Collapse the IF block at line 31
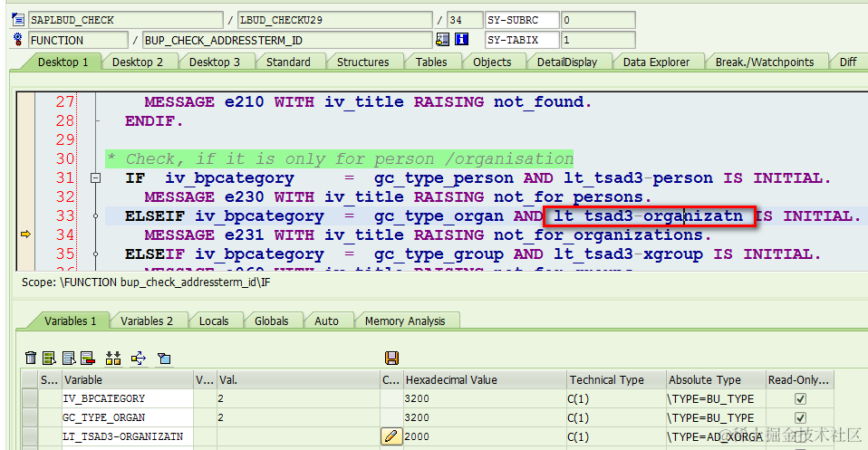This screenshot has height=450, width=868. [95, 178]
